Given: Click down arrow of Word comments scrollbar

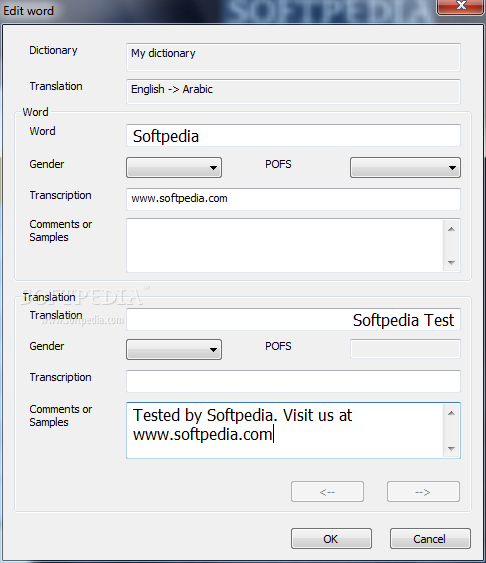Looking at the screenshot, I should 452,262.
